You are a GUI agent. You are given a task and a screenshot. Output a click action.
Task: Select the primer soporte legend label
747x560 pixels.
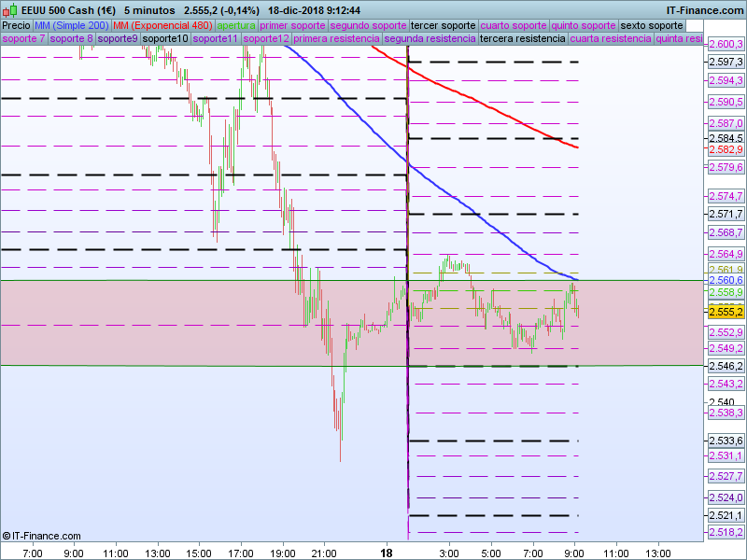click(292, 25)
